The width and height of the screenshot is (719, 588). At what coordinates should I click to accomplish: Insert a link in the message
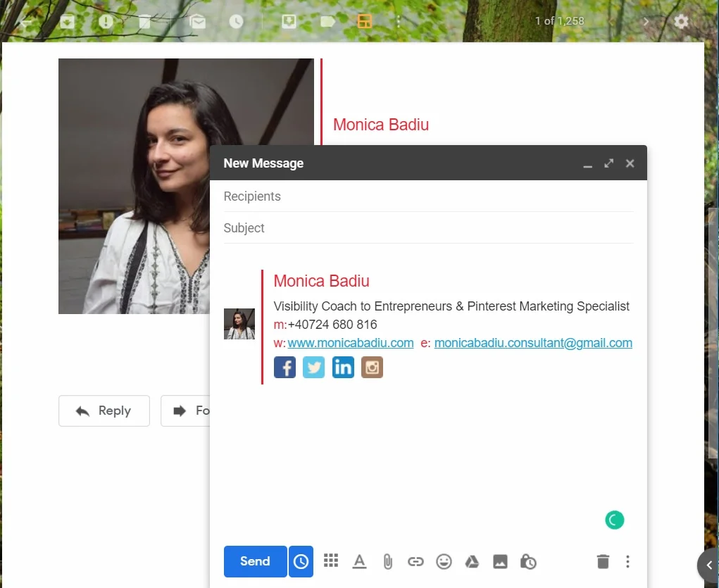tap(415, 561)
